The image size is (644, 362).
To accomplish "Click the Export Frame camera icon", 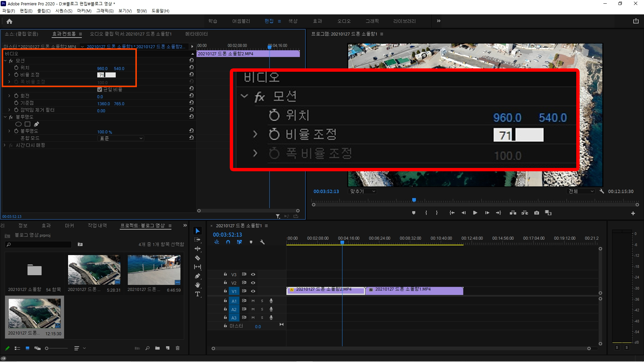I will [537, 213].
